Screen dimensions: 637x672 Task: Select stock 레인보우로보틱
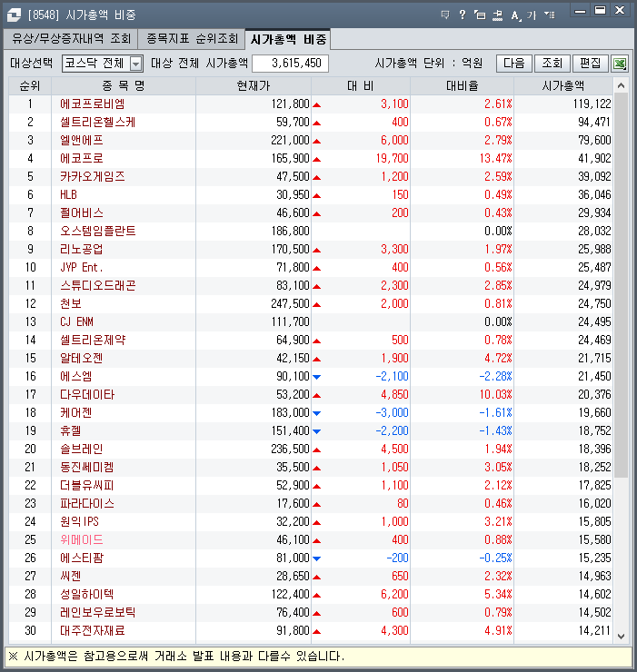pyautogui.click(x=98, y=612)
